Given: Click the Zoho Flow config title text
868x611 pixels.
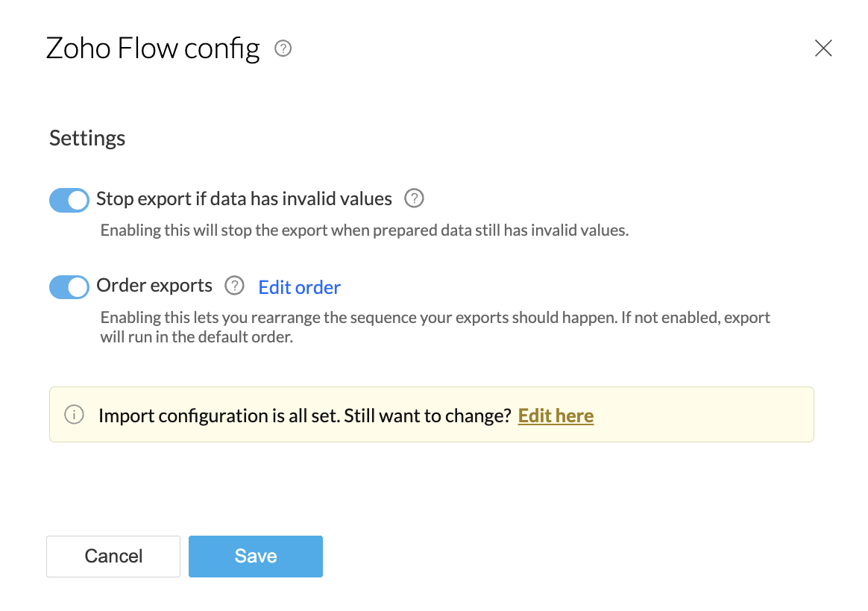Looking at the screenshot, I should click(x=153, y=49).
